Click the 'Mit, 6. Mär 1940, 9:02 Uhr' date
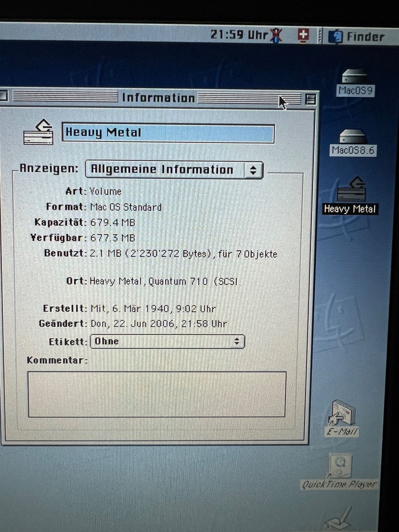 pyautogui.click(x=153, y=309)
